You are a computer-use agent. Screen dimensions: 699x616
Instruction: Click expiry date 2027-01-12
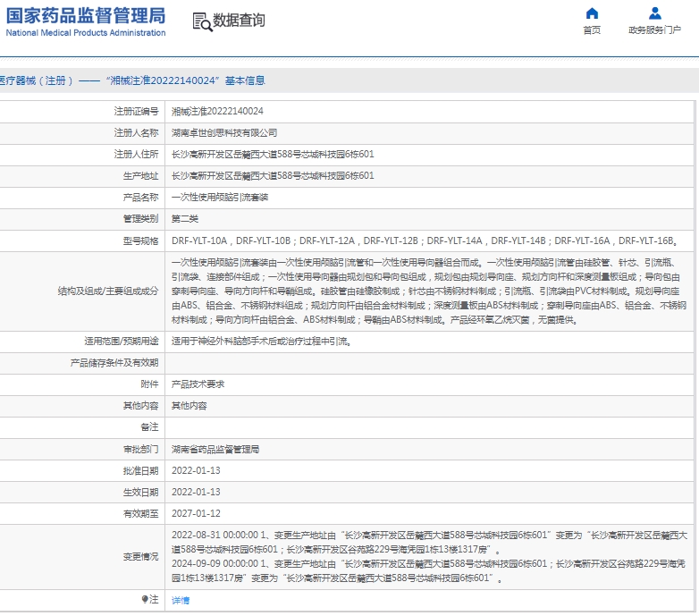coord(196,513)
